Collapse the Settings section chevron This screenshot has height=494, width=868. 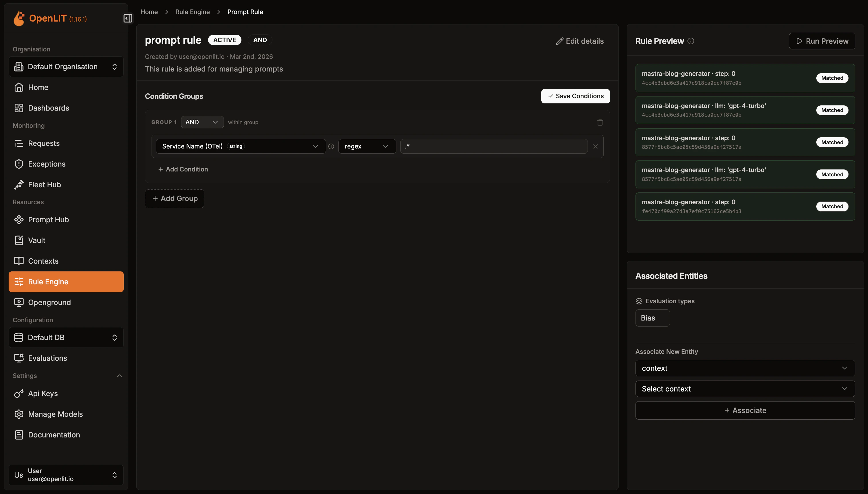(119, 376)
